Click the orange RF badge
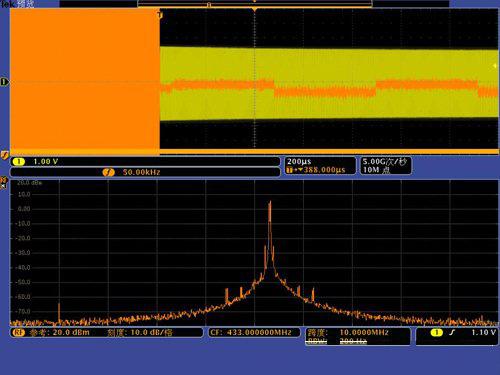Image resolution: width=500 pixels, height=375 pixels. click(x=18, y=332)
